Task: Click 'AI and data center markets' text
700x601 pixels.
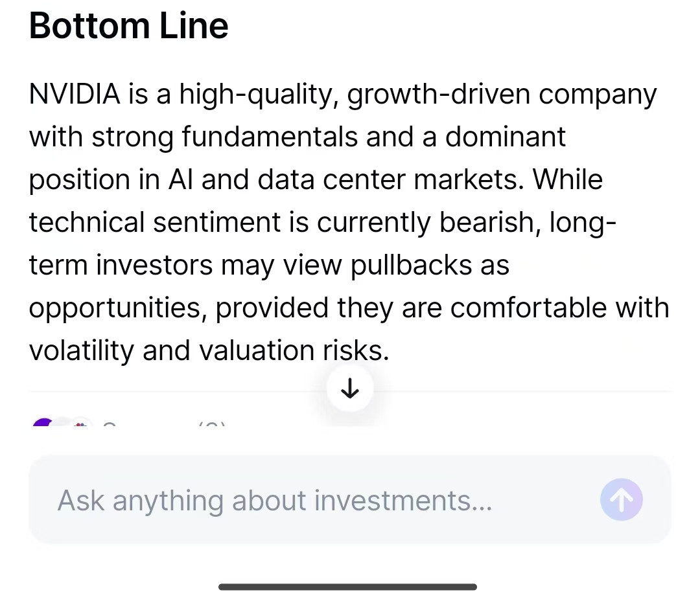Action: click(344, 179)
